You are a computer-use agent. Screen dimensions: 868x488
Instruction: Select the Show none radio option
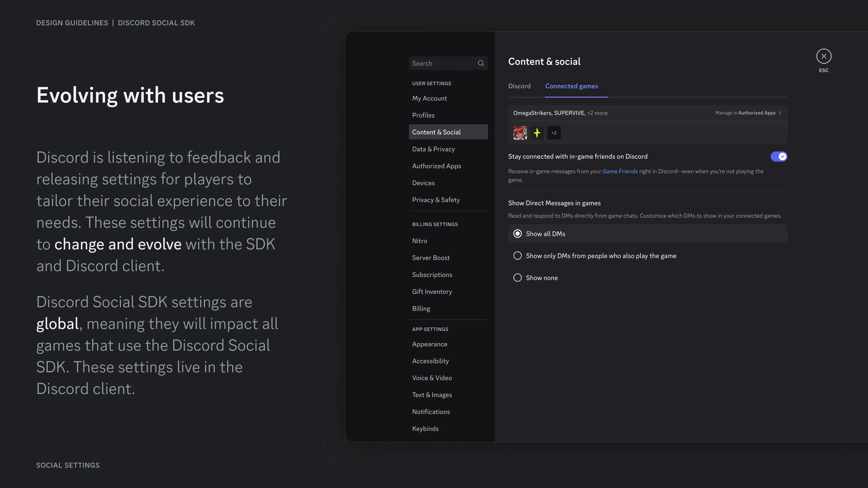click(x=517, y=277)
